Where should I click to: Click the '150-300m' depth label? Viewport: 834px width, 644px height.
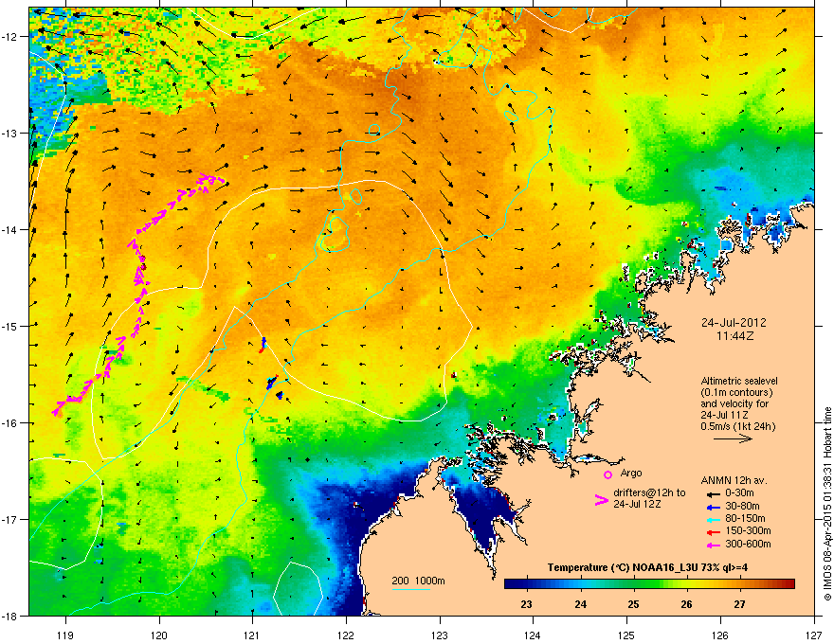tap(748, 530)
